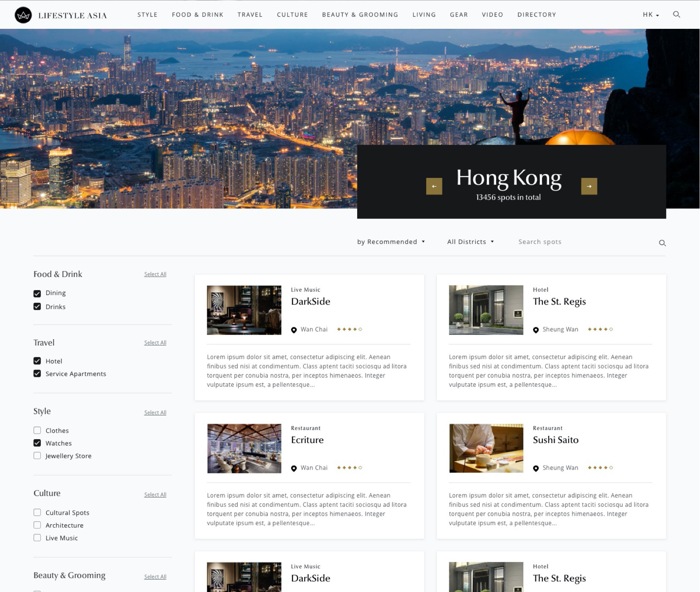700x592 pixels.
Task: Open the Travel menu item
Action: pyautogui.click(x=250, y=15)
